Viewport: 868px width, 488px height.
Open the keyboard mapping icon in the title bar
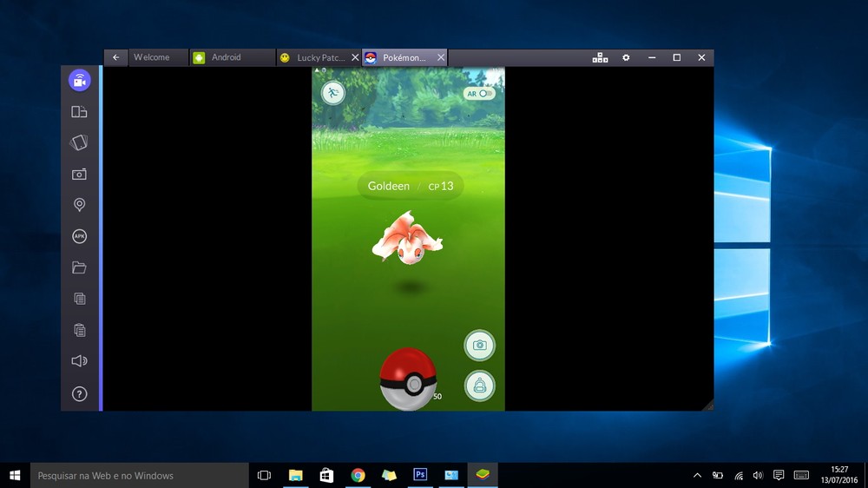point(600,57)
